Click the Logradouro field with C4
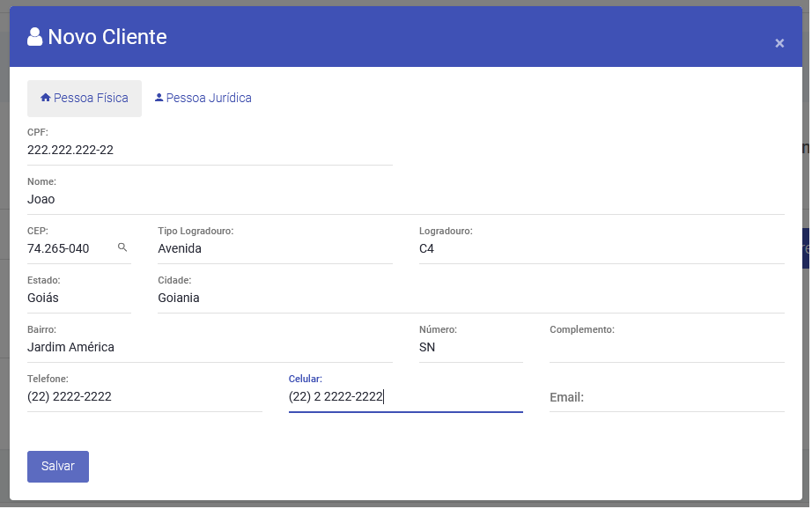The width and height of the screenshot is (812, 509). [x=601, y=249]
